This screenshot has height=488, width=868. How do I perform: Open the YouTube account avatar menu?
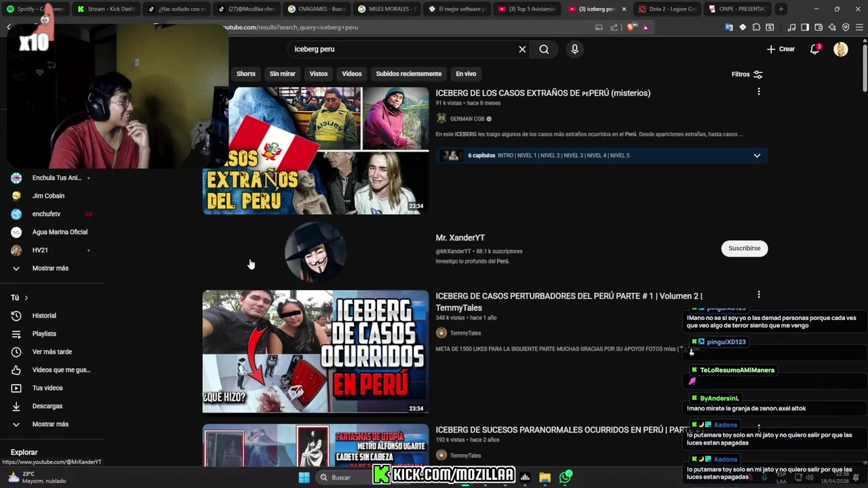coord(840,49)
